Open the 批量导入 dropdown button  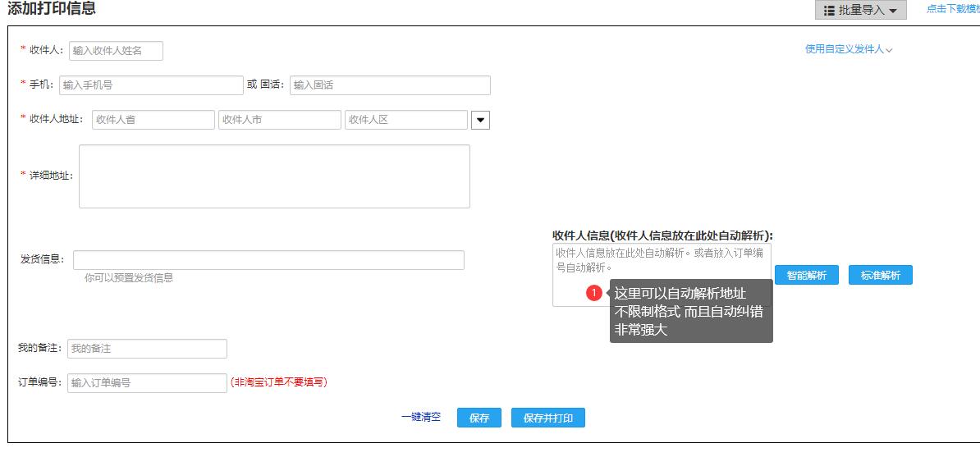tap(861, 11)
